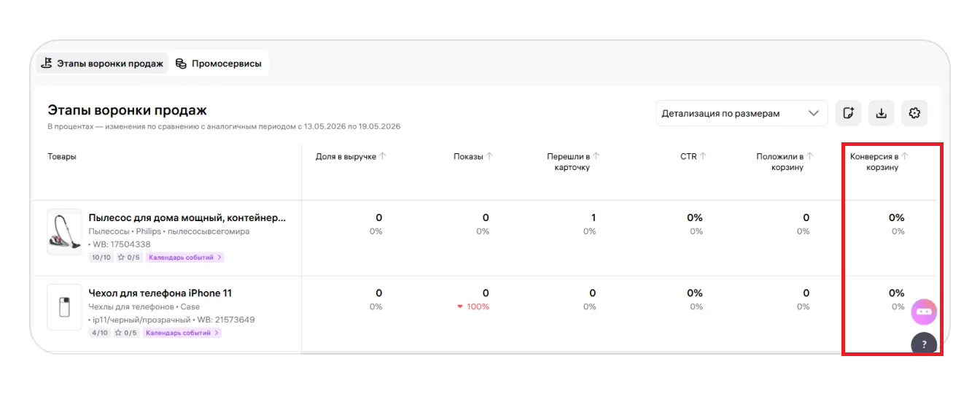Open the vacuum cleaner product thumbnail

point(65,231)
